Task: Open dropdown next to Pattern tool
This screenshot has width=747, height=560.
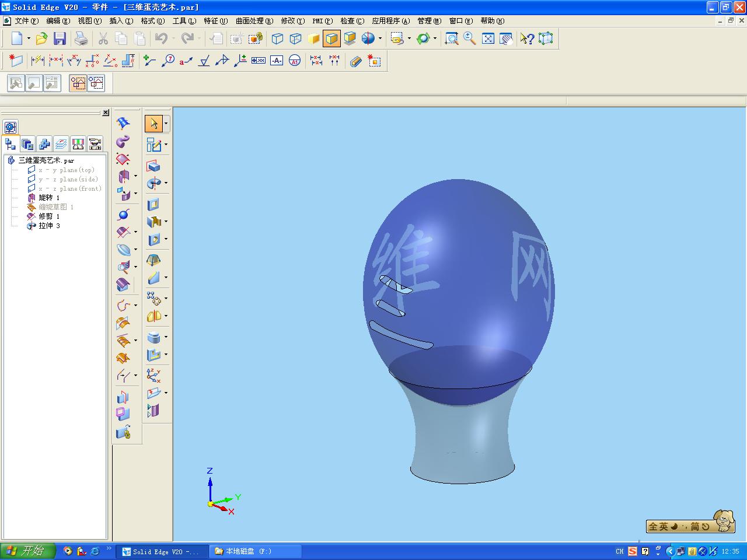Action: tap(166, 299)
